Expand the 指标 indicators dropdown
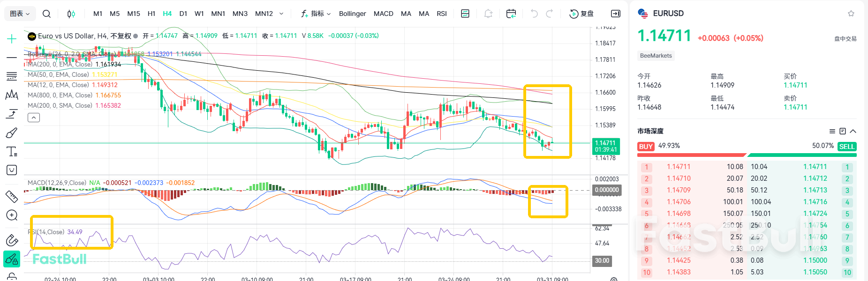Viewport: 868px width, 281px height. click(x=316, y=14)
